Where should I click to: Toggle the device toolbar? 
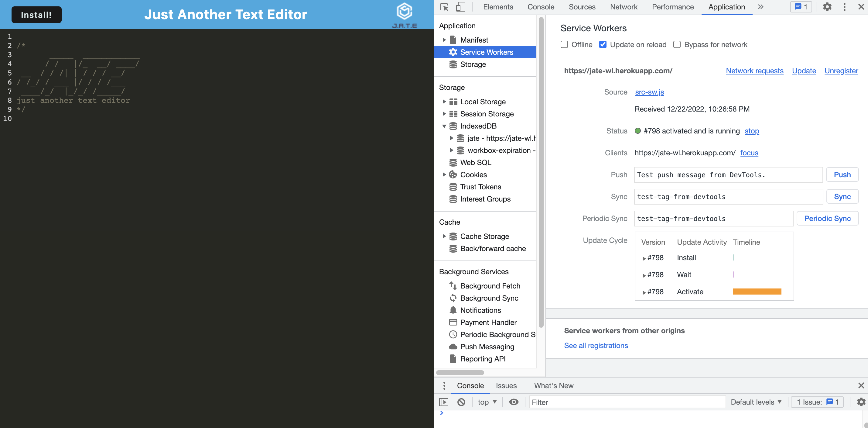460,7
